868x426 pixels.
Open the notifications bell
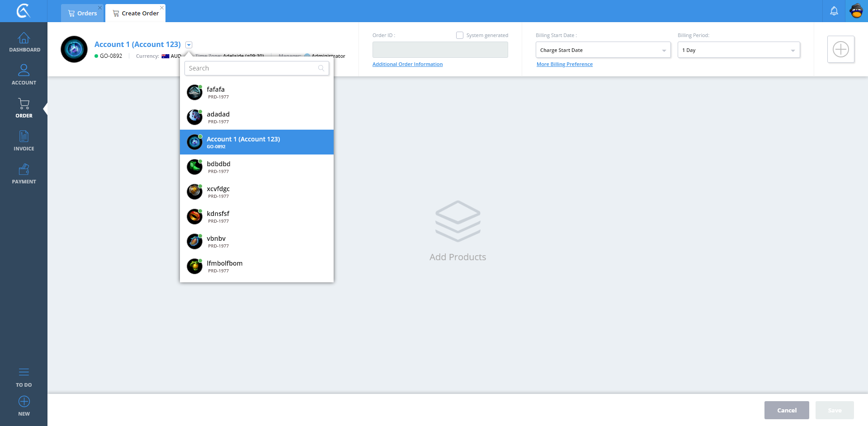(x=834, y=11)
